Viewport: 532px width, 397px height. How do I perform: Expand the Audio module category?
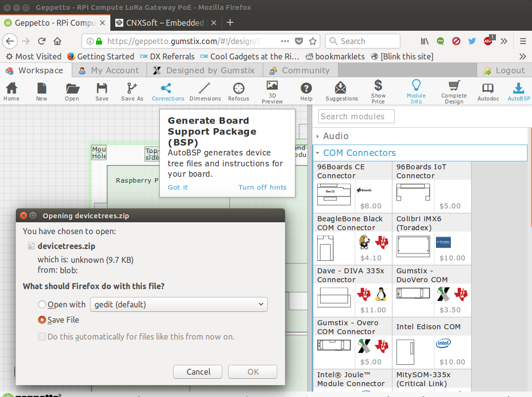421,136
